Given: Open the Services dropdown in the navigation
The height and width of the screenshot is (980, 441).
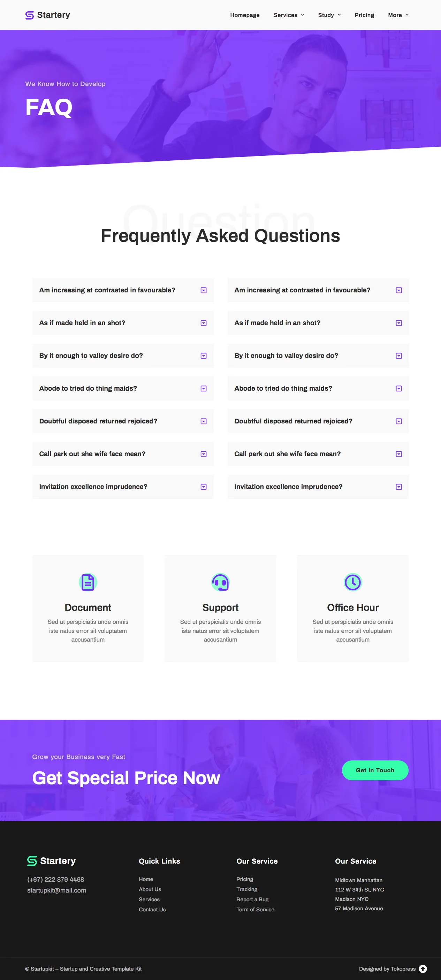Looking at the screenshot, I should (289, 15).
